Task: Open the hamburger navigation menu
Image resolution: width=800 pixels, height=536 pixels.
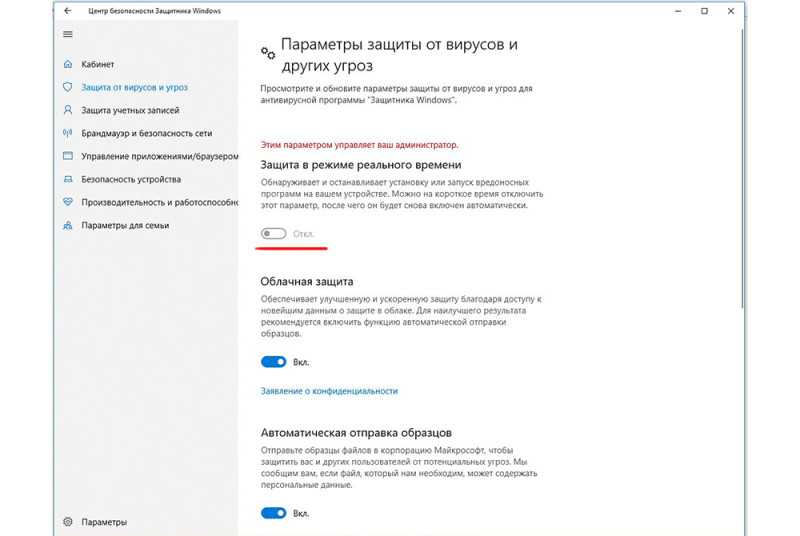Action: [x=68, y=34]
